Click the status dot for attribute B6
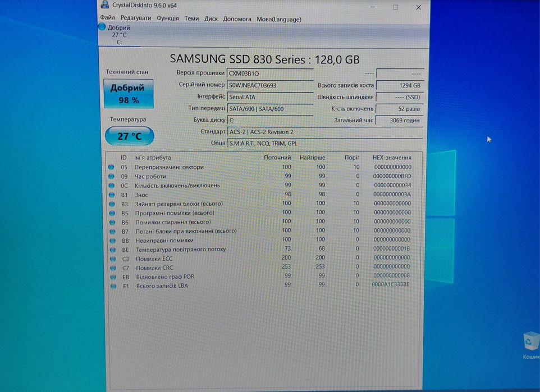 [x=112, y=222]
